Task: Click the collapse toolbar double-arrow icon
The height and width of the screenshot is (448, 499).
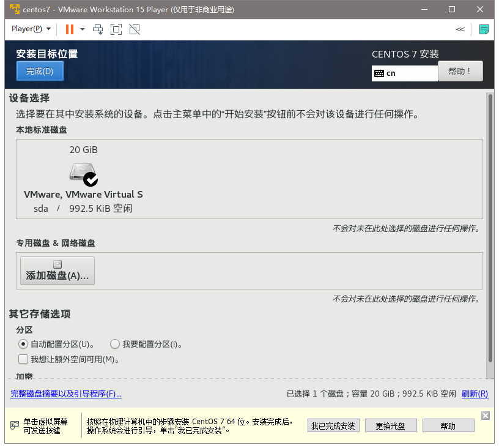Action: click(460, 29)
